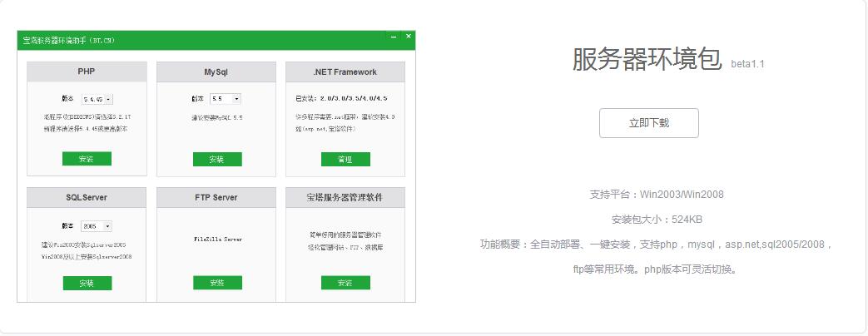This screenshot has width=868, height=336.
Task: Click the green window title bar text
Action: point(68,40)
